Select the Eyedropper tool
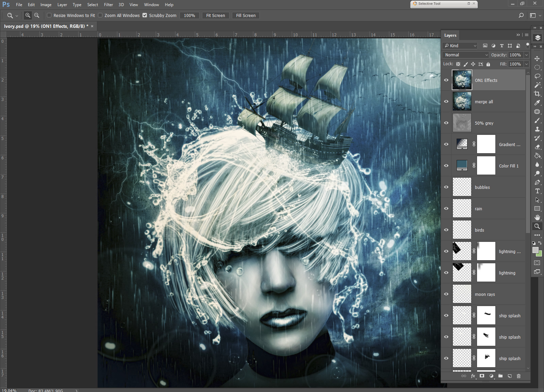The width and height of the screenshot is (544, 392). tap(537, 103)
